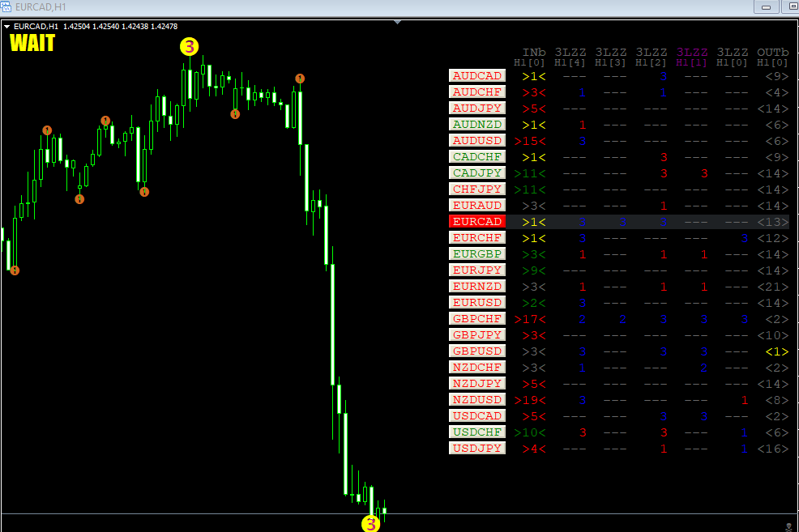Click the highlighted red EURCAD button
This screenshot has width=799, height=532.
[477, 221]
